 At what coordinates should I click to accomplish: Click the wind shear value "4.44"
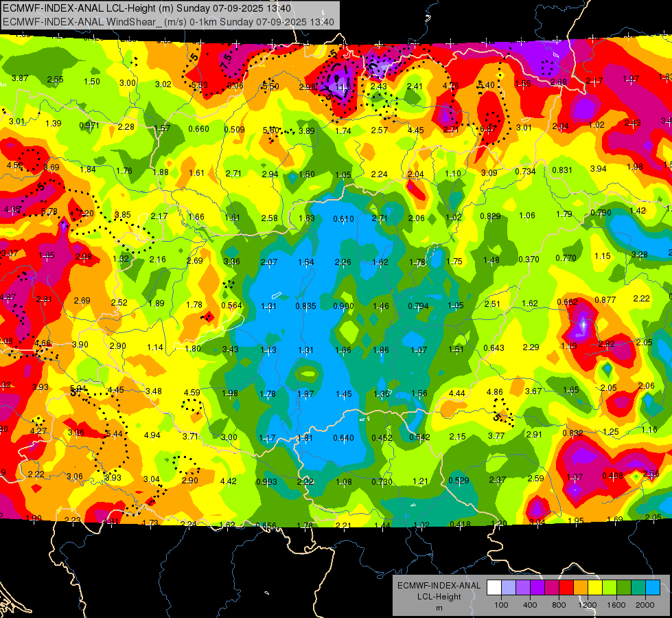(457, 393)
